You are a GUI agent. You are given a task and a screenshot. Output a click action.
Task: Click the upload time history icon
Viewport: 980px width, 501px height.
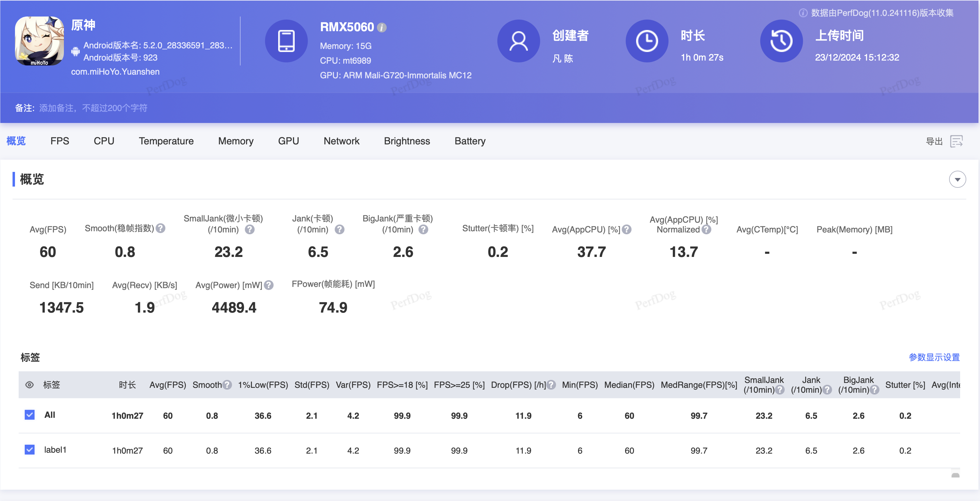tap(781, 41)
